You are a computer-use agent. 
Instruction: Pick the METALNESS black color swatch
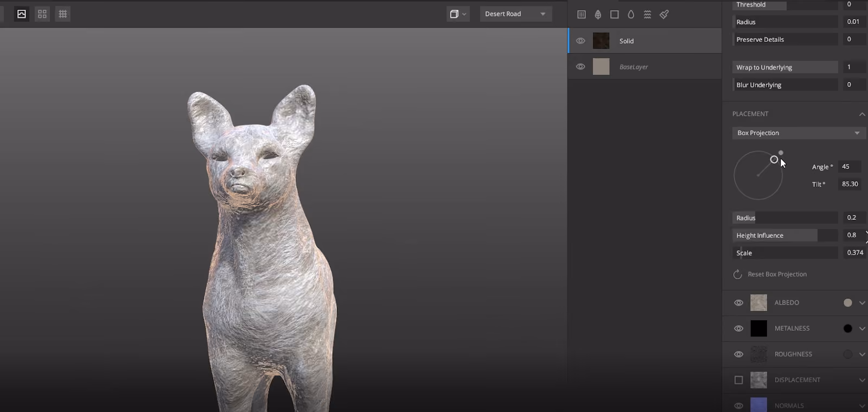(x=848, y=328)
